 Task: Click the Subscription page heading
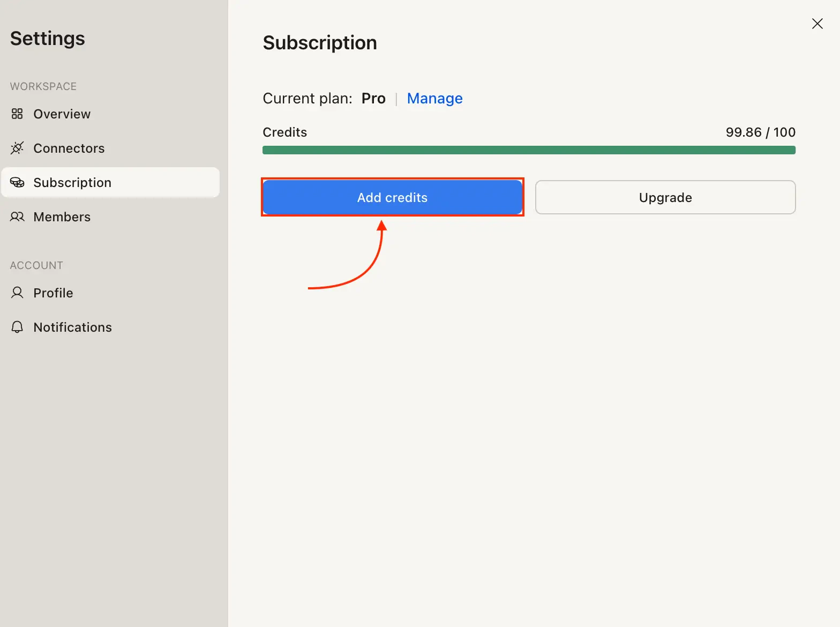[320, 42]
